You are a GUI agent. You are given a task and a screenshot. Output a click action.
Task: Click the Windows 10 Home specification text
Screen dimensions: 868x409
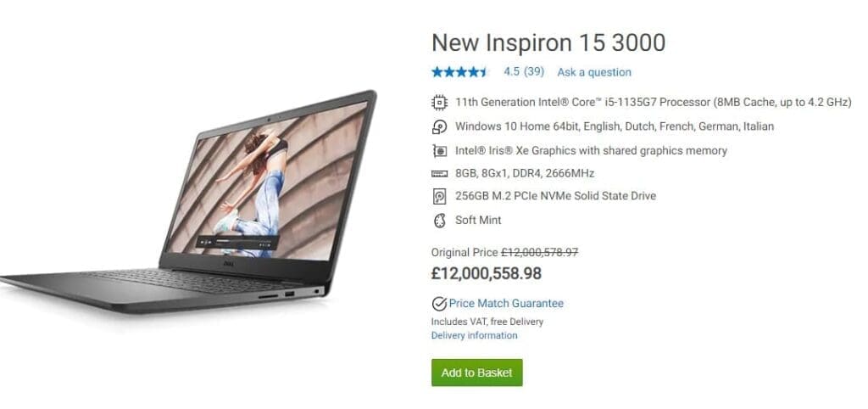tap(615, 126)
